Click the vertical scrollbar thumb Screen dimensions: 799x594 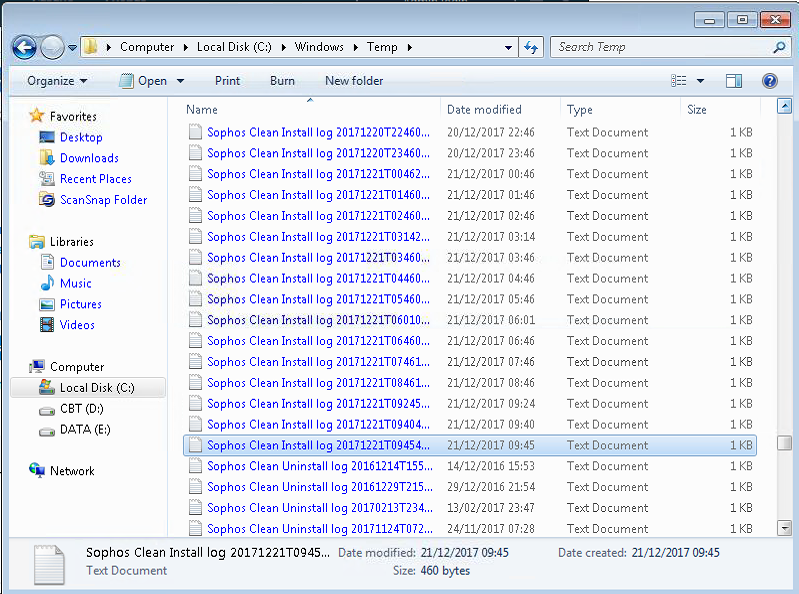tap(784, 443)
